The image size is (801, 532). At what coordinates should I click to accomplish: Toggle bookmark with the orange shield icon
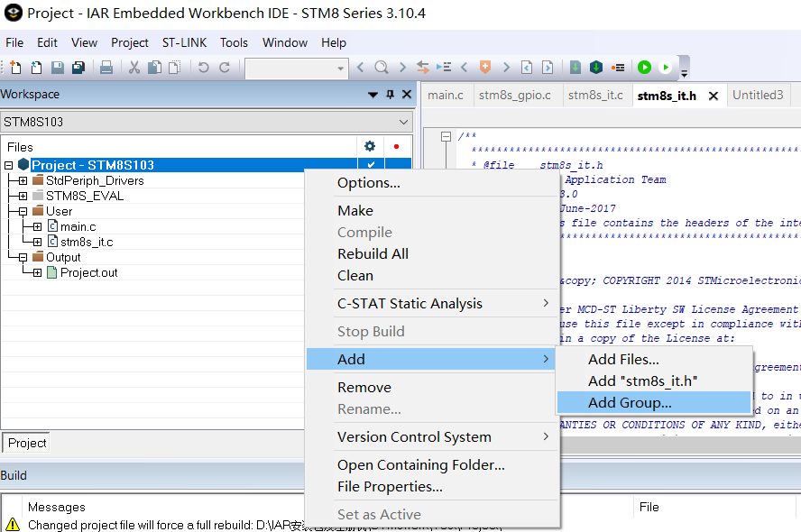tap(485, 67)
